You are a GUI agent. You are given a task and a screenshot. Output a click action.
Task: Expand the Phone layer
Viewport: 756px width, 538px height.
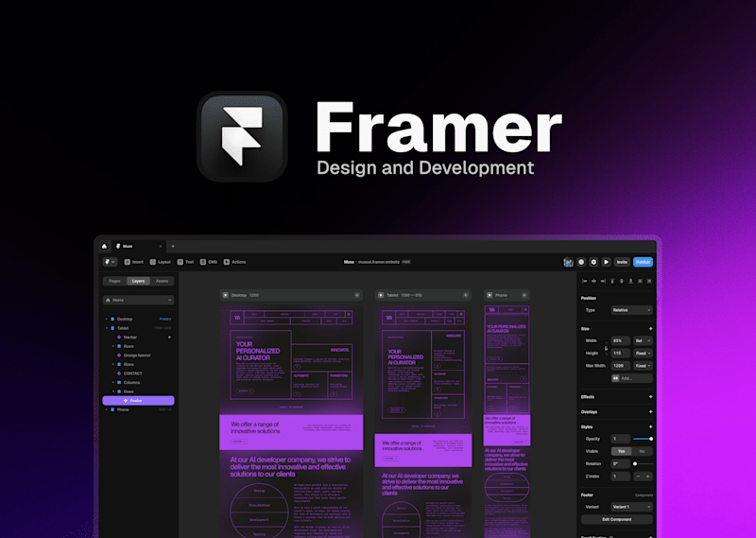(107, 409)
